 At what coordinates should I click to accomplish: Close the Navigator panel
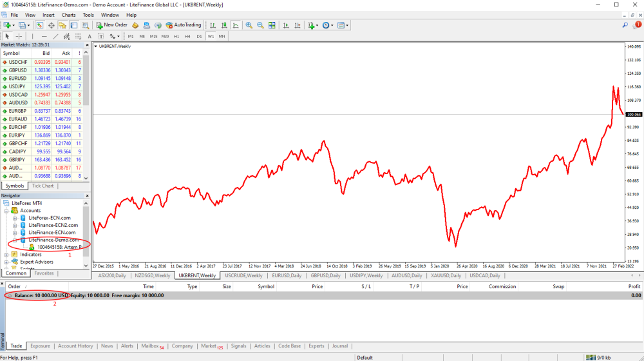point(87,196)
